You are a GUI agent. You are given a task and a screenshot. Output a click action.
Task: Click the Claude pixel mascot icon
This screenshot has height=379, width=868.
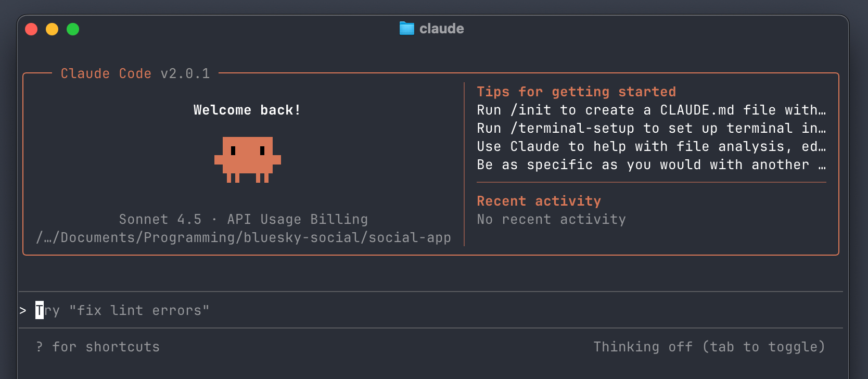pyautogui.click(x=248, y=159)
